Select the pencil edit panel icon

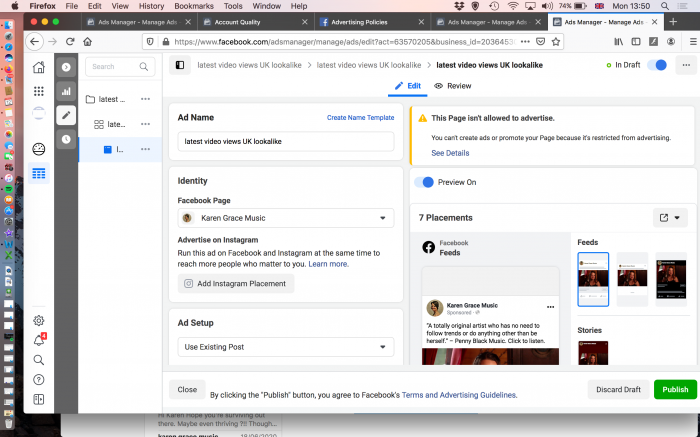point(66,115)
